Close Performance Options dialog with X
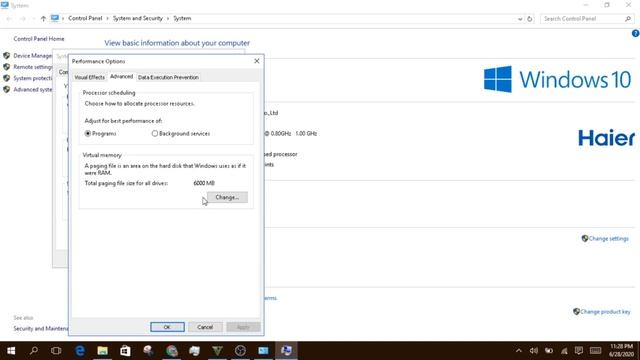Screen dimensions: 640x360 (257, 61)
